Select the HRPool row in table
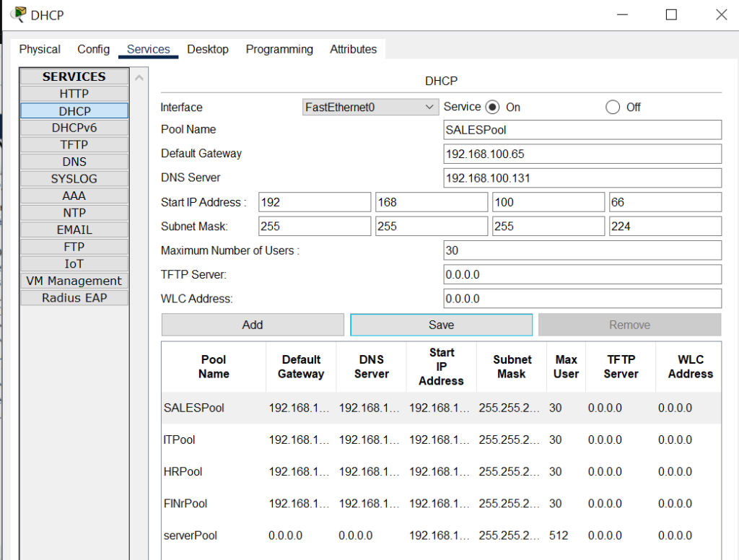Image resolution: width=739 pixels, height=560 pixels. tap(441, 471)
